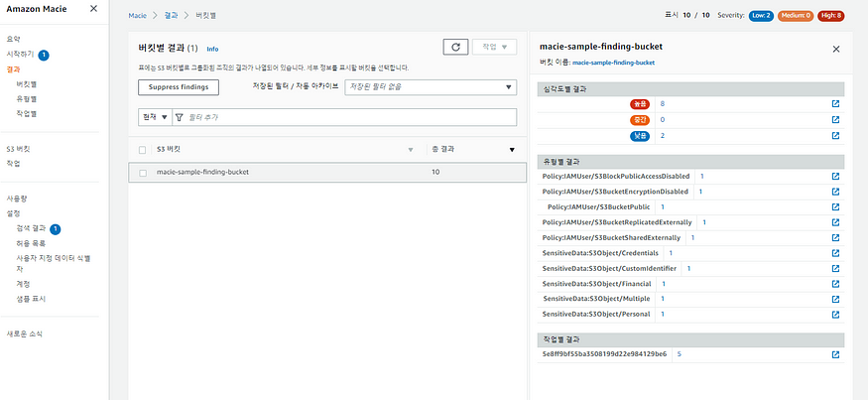Click the 결과 breadcrumb link
Viewport: 868px width, 400px height.
171,16
